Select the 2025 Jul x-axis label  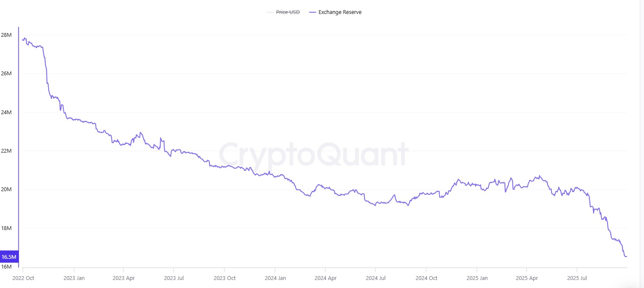[x=577, y=278]
